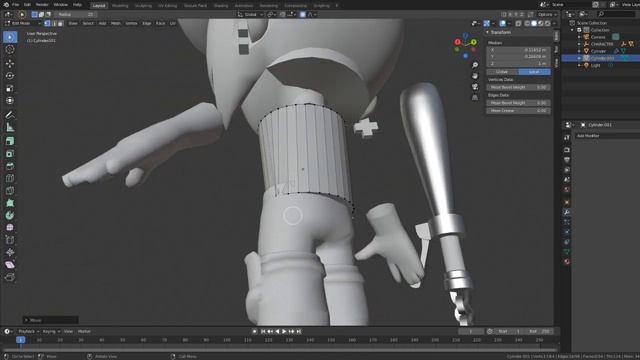640x360 pixels.
Task: Select the Shear tool
Action: tap(10, 264)
